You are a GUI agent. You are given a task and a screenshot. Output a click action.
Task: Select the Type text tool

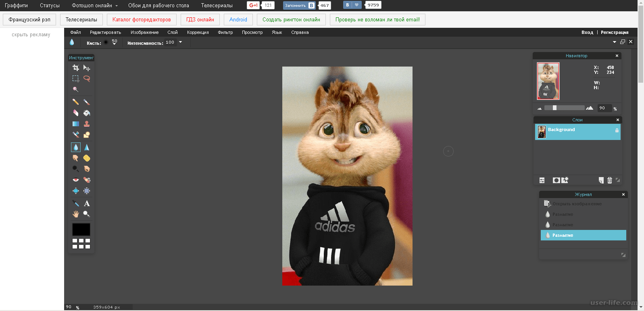click(87, 203)
